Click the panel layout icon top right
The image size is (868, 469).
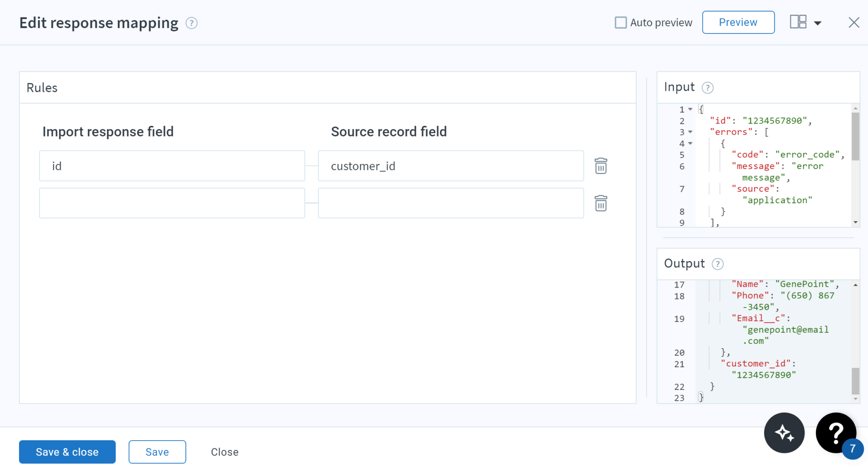tap(798, 22)
